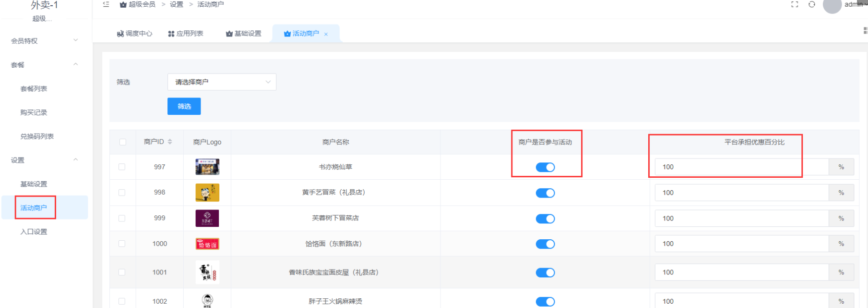Collapse the sidebar menu icon

point(106,4)
